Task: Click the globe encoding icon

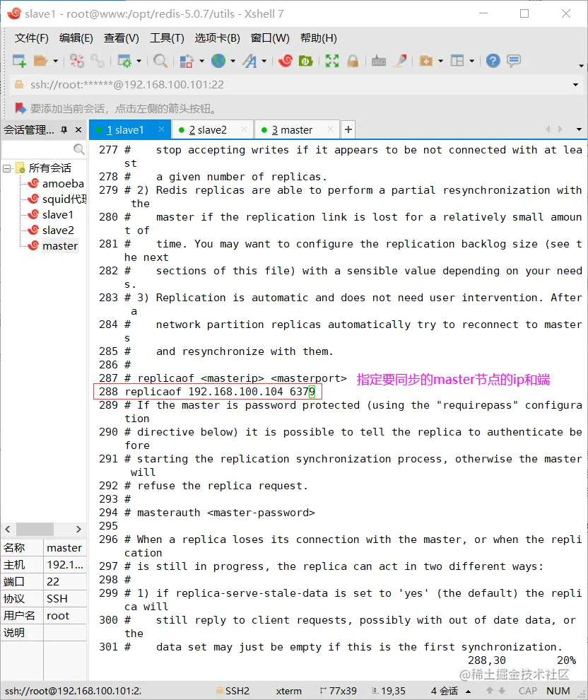Action: 218,61
